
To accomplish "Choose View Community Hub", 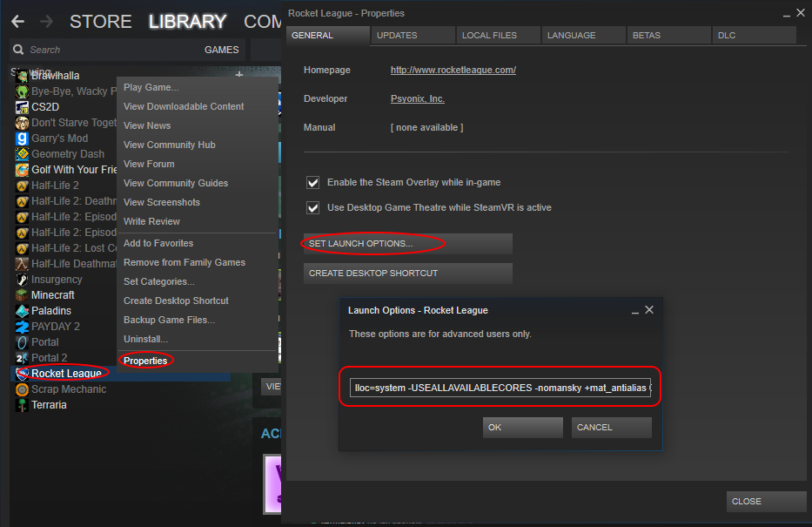I will click(198, 145).
